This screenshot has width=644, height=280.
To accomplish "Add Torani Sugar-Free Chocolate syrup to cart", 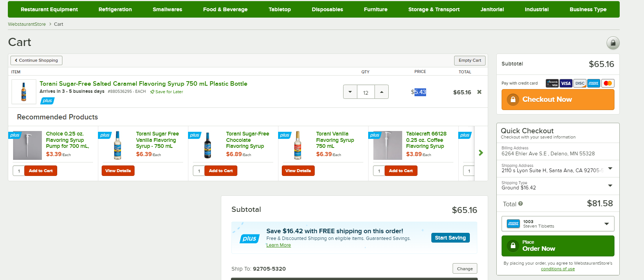I will coord(221,171).
